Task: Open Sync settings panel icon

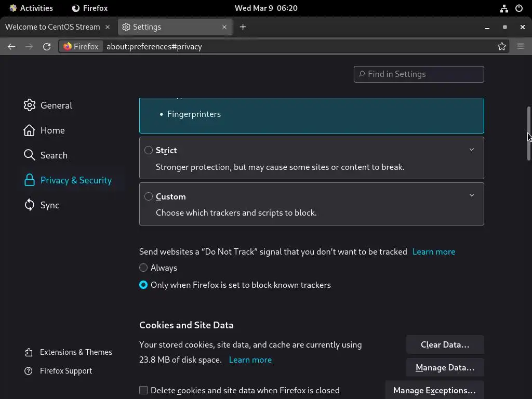Action: (29, 205)
